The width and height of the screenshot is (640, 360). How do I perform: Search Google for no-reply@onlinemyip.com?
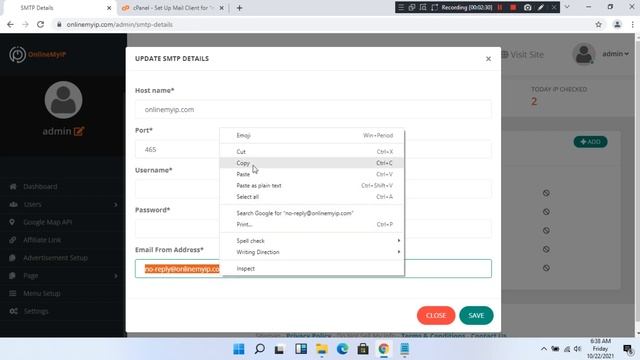pos(312,213)
